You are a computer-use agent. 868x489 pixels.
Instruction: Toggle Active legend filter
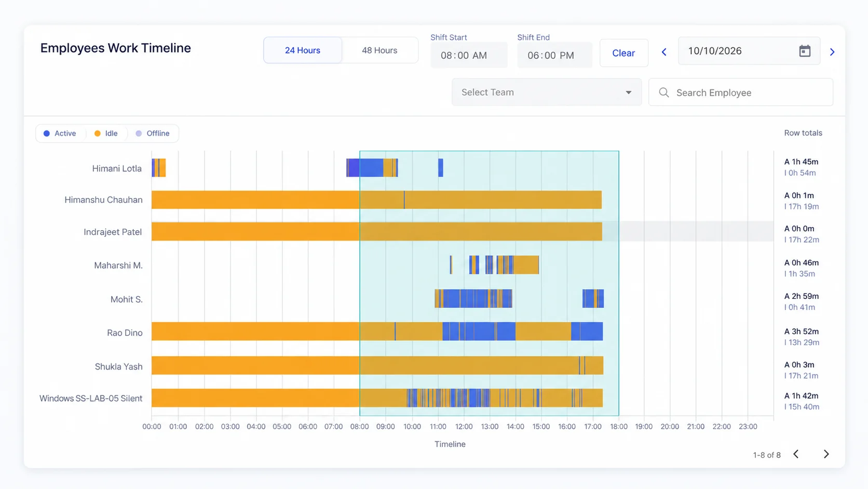(60, 134)
